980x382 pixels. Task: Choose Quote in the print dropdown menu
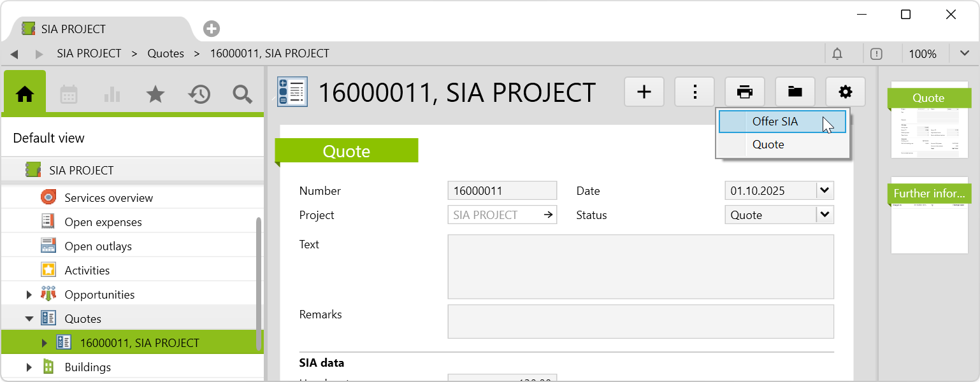tap(768, 145)
